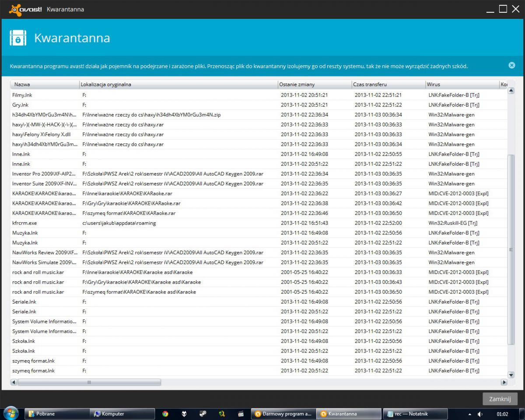Click the F:\Inne\karaokie\KARAOKE\Karaoke asd\Karaoke cell
Image resolution: width=525 pixels, height=420 pixels.
point(137,272)
